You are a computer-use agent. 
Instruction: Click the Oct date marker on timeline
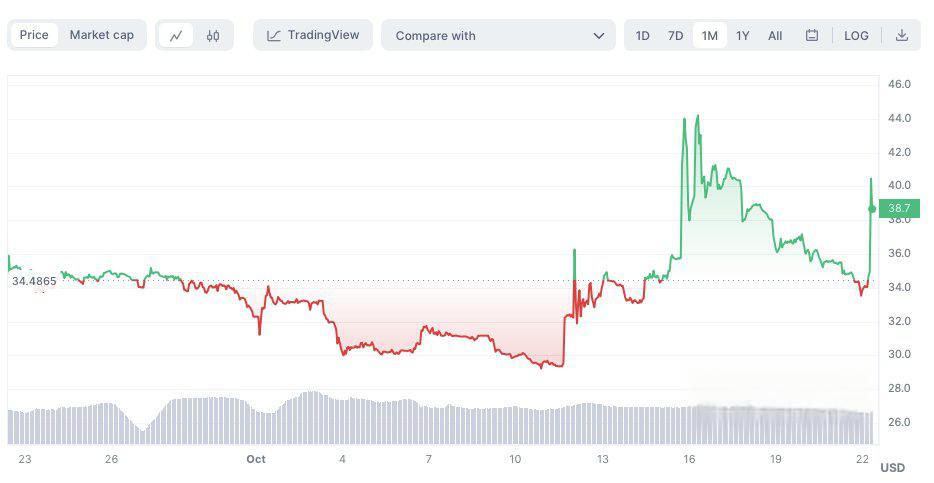tap(256, 459)
